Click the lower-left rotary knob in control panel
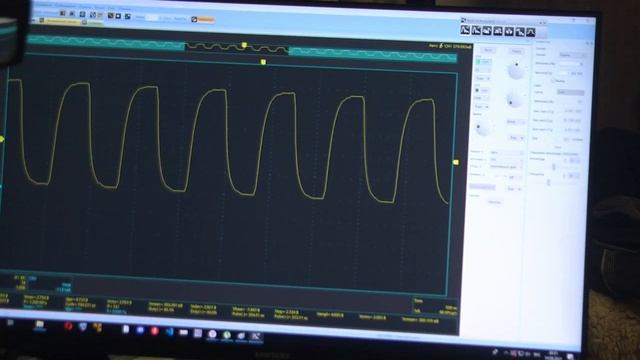 pyautogui.click(x=482, y=129)
